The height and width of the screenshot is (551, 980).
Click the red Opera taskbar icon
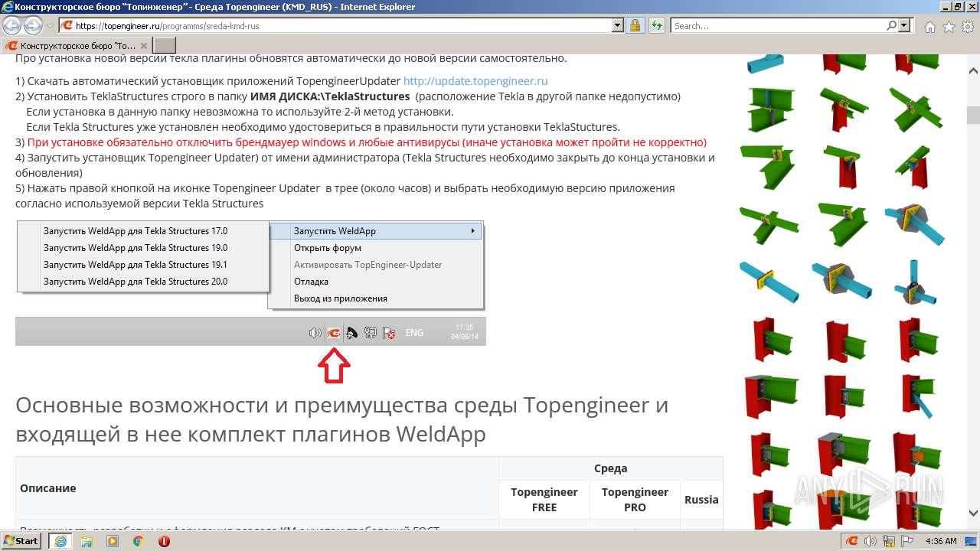tap(164, 541)
